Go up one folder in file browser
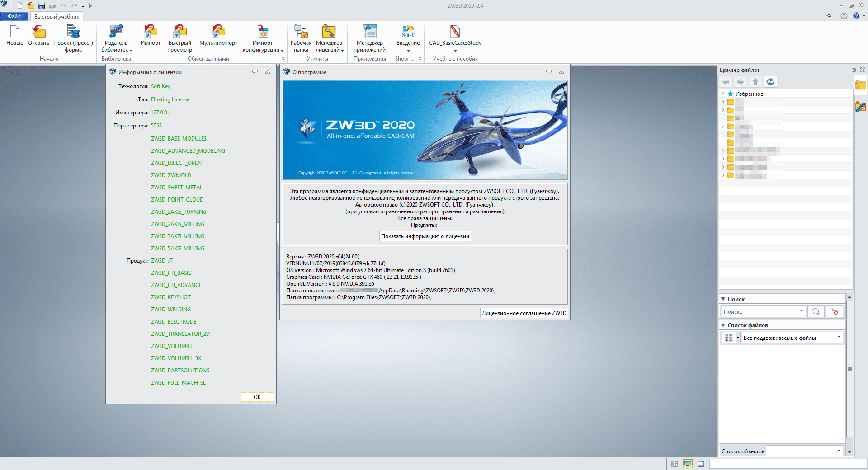This screenshot has height=470, width=868. 755,82
